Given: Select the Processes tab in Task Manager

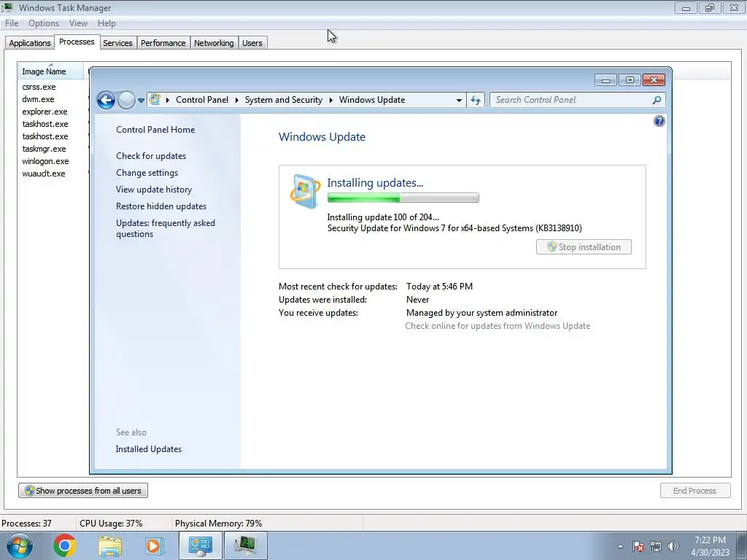Looking at the screenshot, I should point(77,42).
